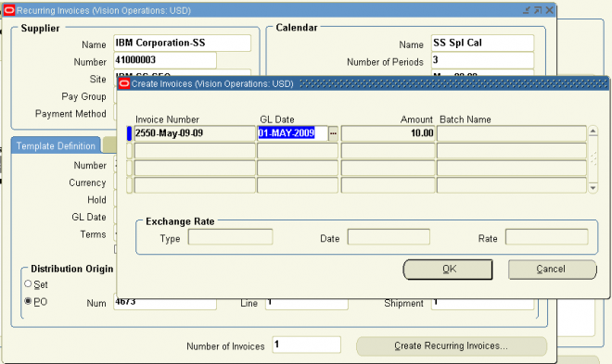Image resolution: width=612 pixels, height=364 pixels.
Task: Click the second tab beside Template Definition
Action: pos(108,145)
